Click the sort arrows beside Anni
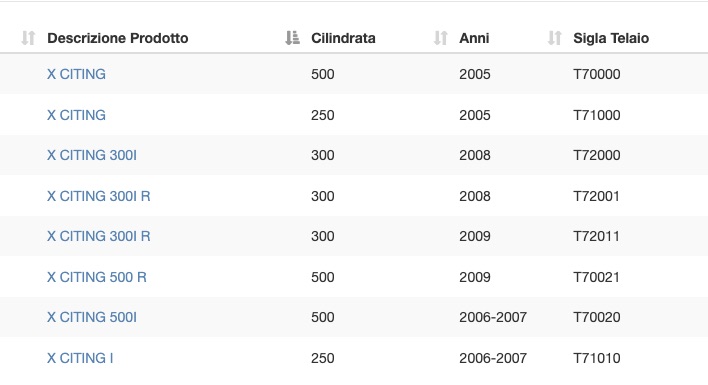 pyautogui.click(x=440, y=38)
